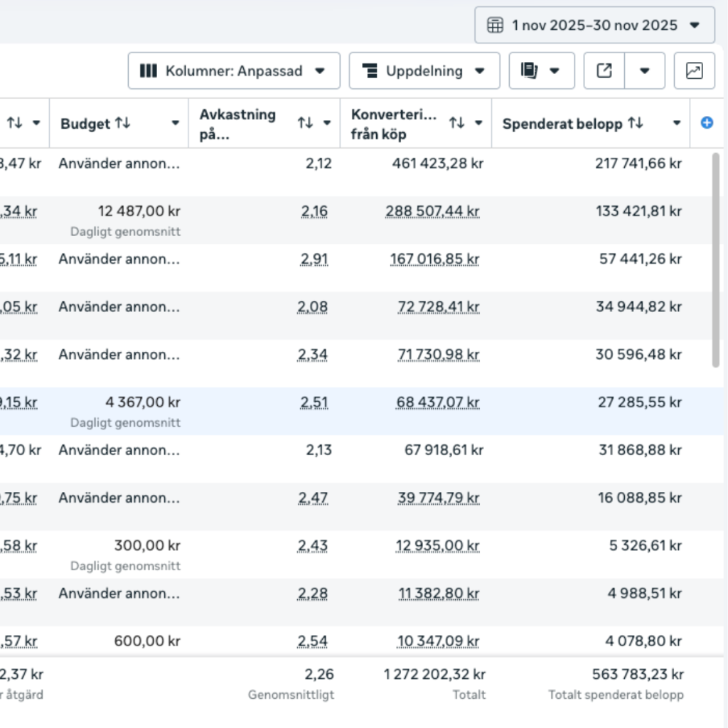Sort by the Budget column arrows
This screenshot has height=728, width=728.
pyautogui.click(x=123, y=123)
